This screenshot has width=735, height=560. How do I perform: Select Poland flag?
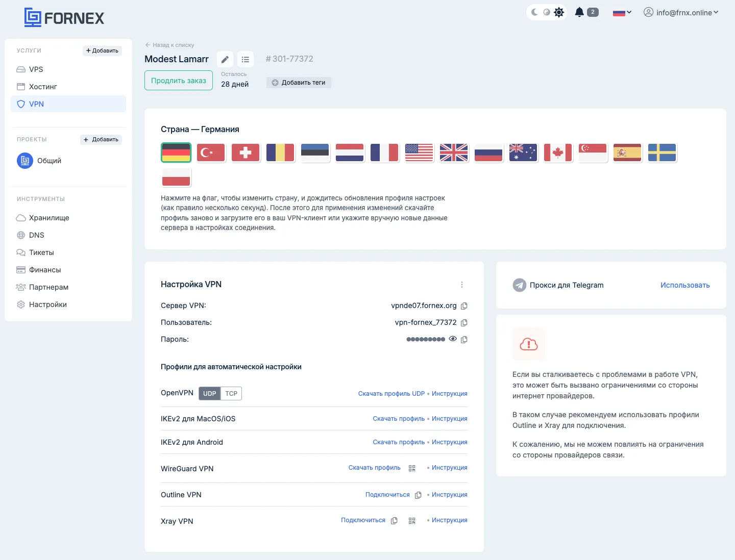(x=176, y=177)
